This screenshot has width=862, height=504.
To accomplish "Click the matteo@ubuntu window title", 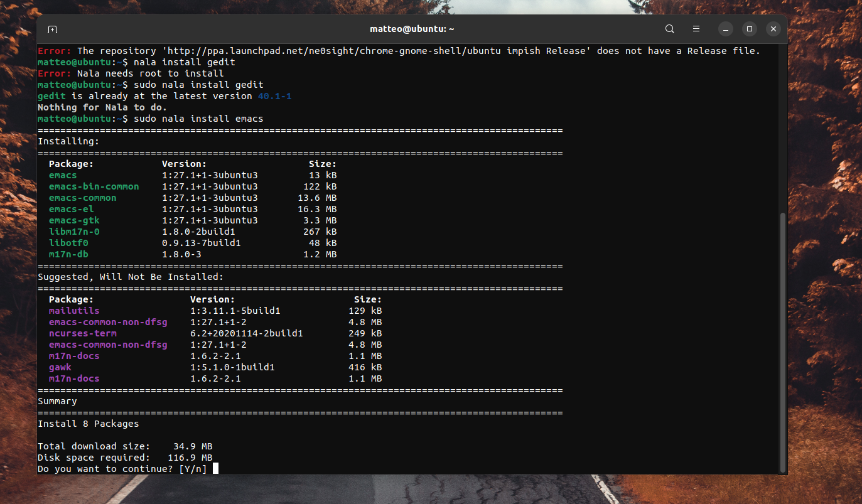I will tap(412, 29).
